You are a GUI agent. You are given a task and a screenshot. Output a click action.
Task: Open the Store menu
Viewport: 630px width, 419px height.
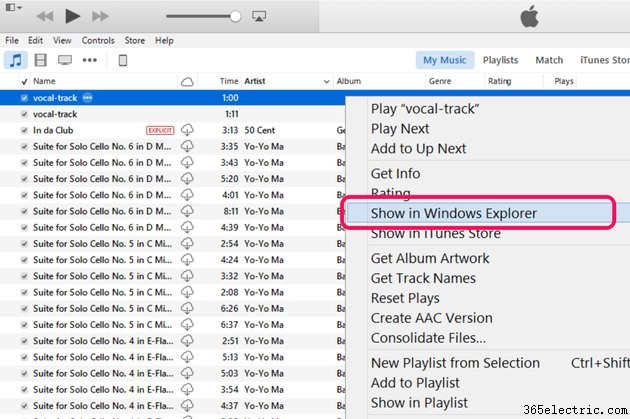tap(135, 41)
